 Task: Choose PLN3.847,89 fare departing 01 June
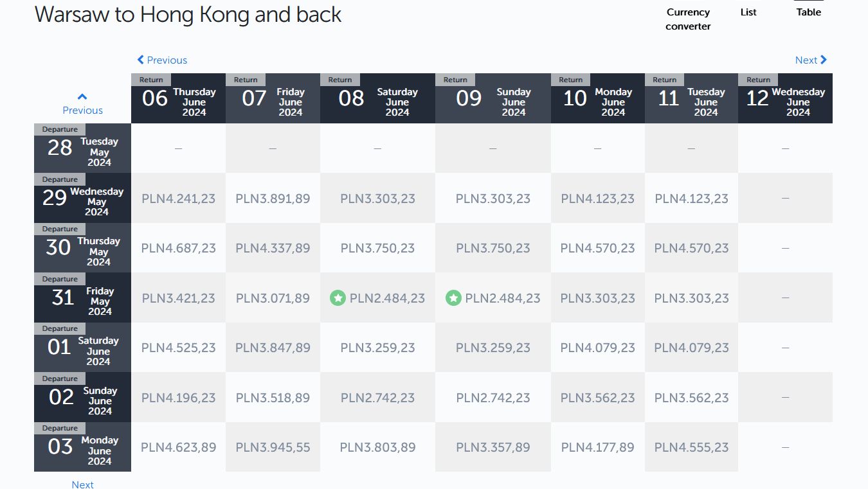tap(273, 348)
